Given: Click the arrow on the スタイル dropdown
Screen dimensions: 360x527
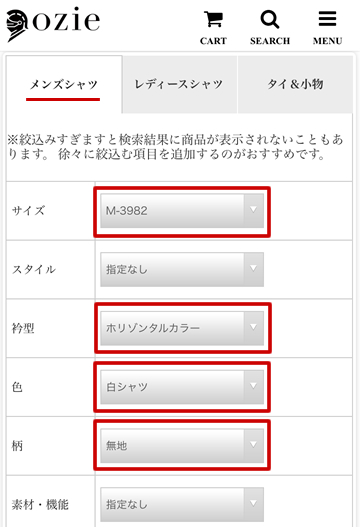Looking at the screenshot, I should [x=253, y=269].
